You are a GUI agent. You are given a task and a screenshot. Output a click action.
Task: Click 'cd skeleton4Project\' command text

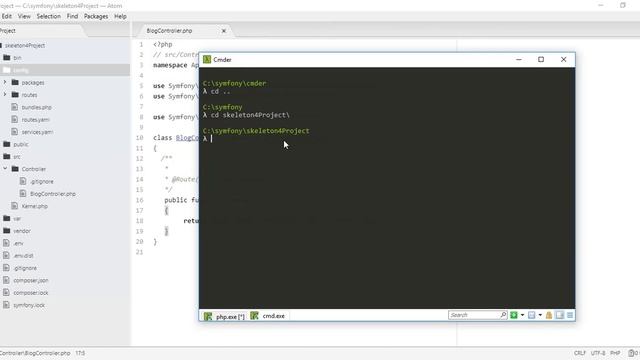tap(250, 115)
